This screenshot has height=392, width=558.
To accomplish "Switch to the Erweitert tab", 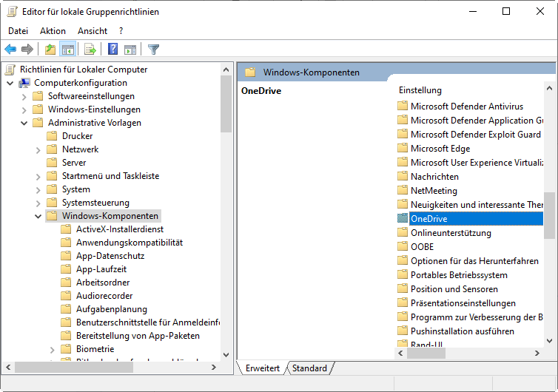I will click(262, 368).
